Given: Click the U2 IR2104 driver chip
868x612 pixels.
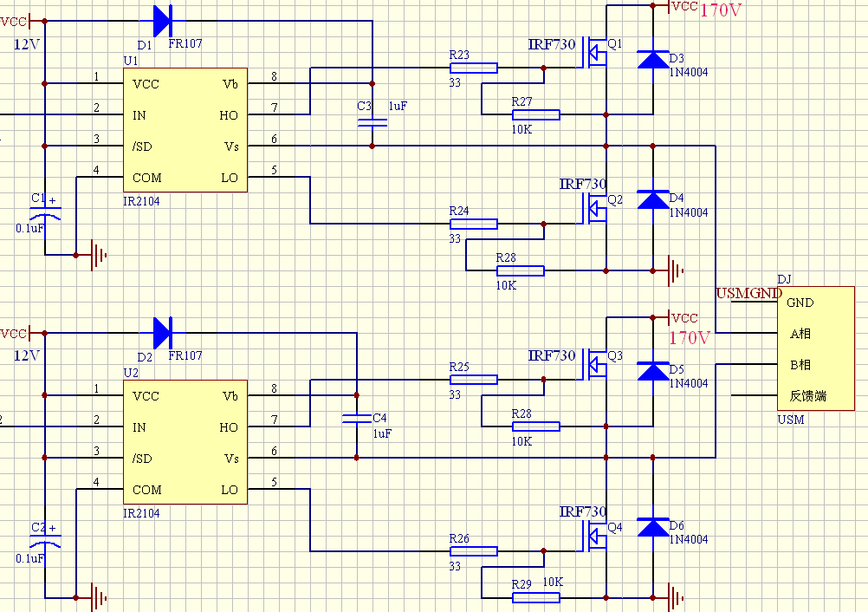Looking at the screenshot, I should coord(185,442).
